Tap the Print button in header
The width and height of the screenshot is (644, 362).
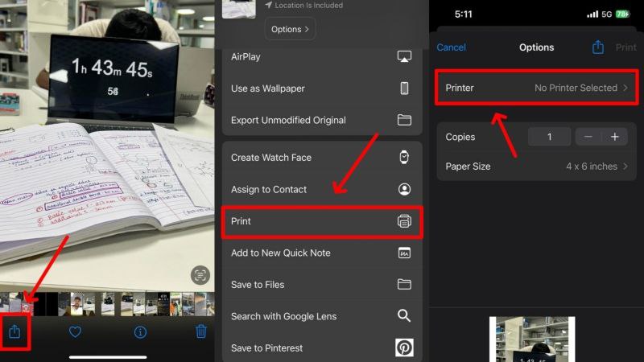tap(626, 47)
